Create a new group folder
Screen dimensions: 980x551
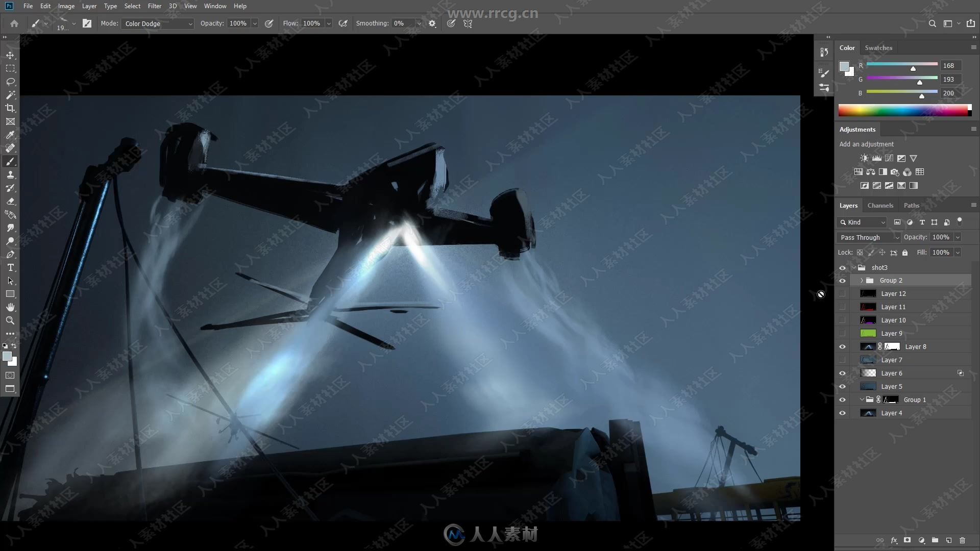pos(935,540)
